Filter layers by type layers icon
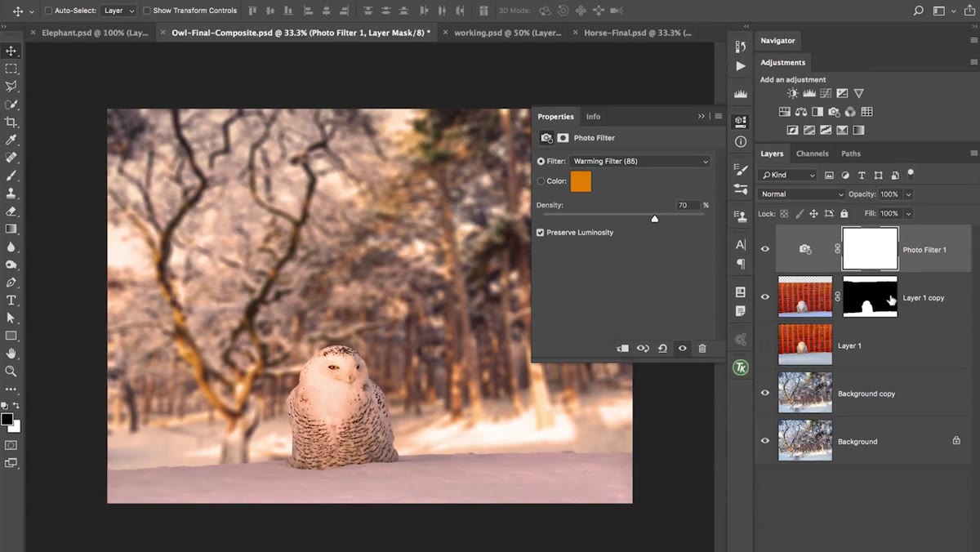980x552 pixels. (862, 175)
